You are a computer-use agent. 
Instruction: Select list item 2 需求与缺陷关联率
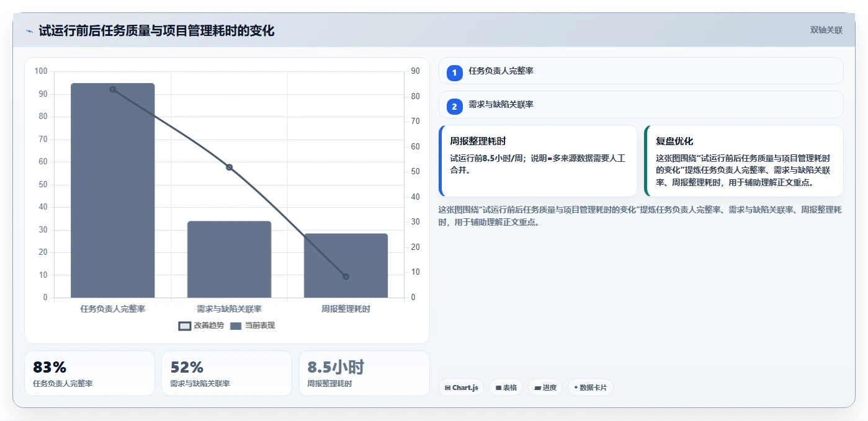tap(641, 105)
